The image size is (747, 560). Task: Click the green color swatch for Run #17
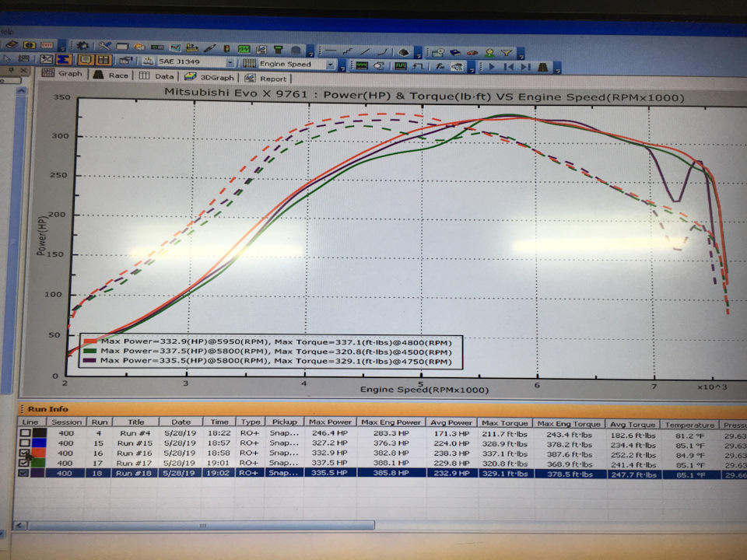point(38,463)
